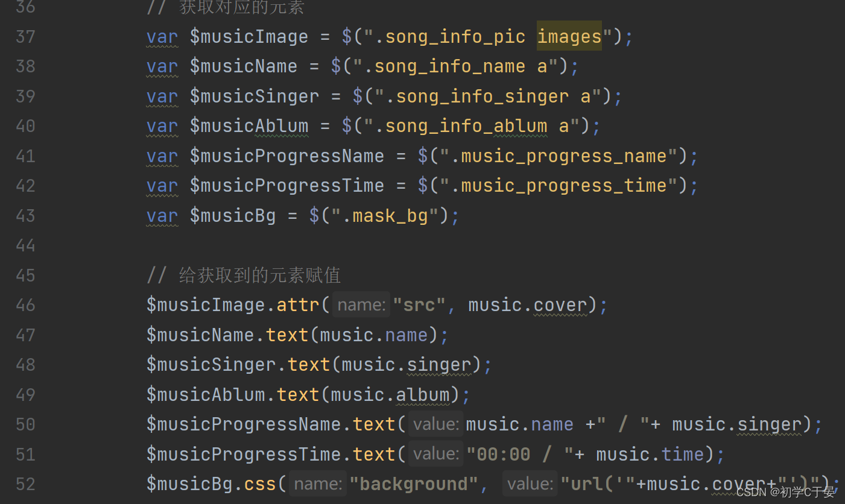Click line number 52 in the gutter
845x504 pixels.
(25, 484)
